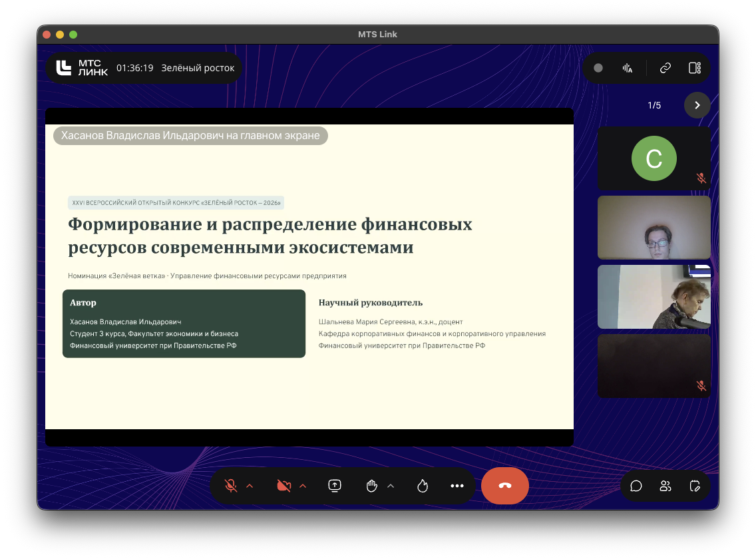Toggle meeting recording indicator
The width and height of the screenshot is (756, 559).
point(598,68)
